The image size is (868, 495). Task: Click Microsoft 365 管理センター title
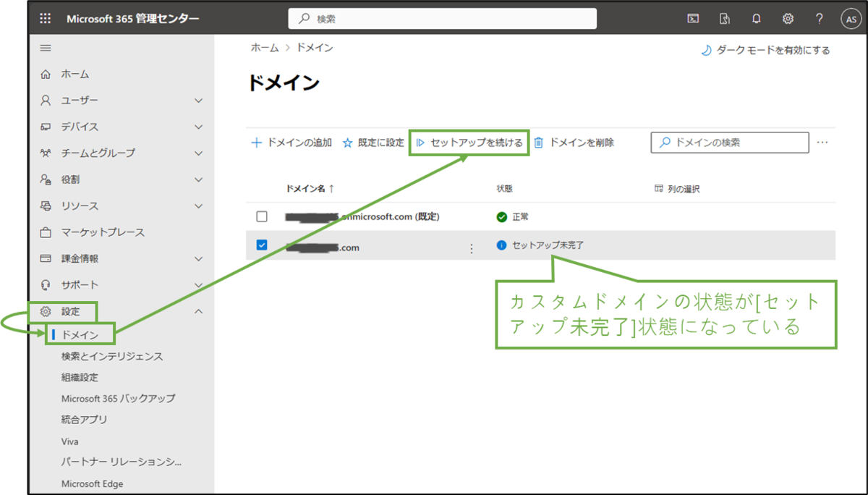133,19
